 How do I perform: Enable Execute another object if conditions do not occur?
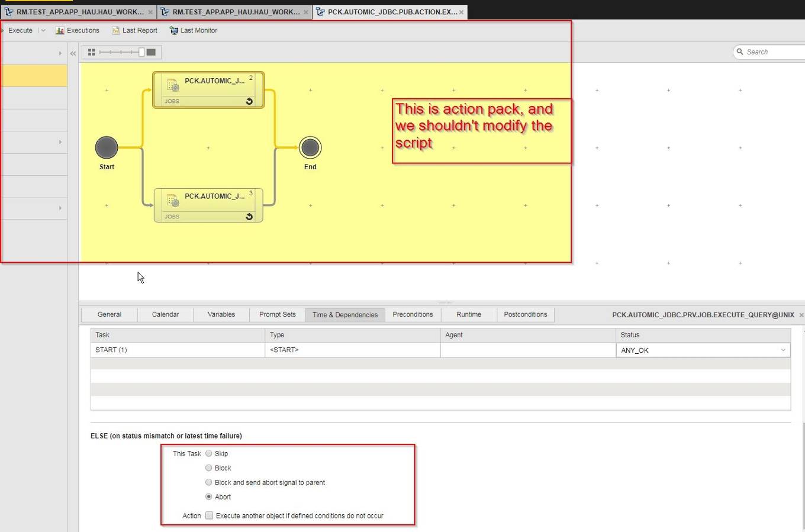[209, 515]
